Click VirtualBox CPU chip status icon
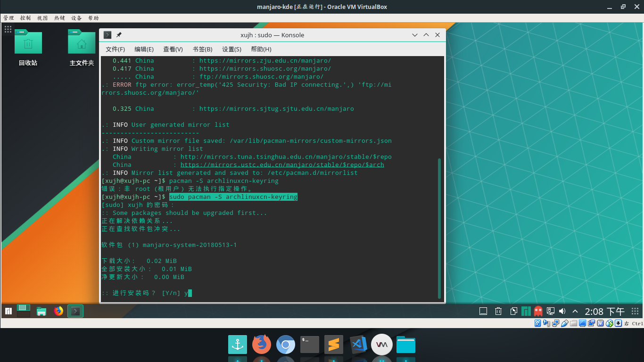Viewport: 644px width, 362px height. coord(600,323)
